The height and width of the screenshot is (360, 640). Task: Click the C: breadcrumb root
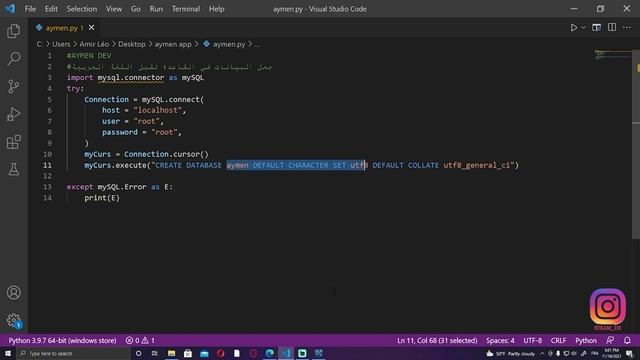pos(40,44)
